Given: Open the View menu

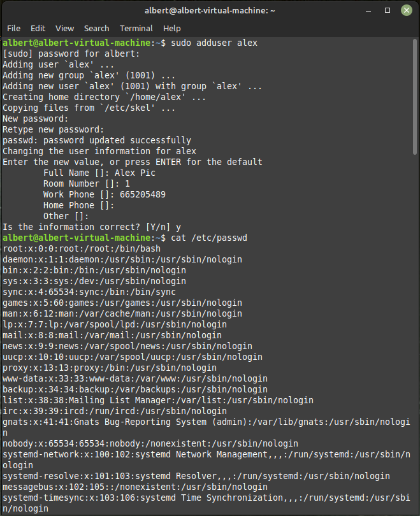Looking at the screenshot, I should pyautogui.click(x=64, y=29).
